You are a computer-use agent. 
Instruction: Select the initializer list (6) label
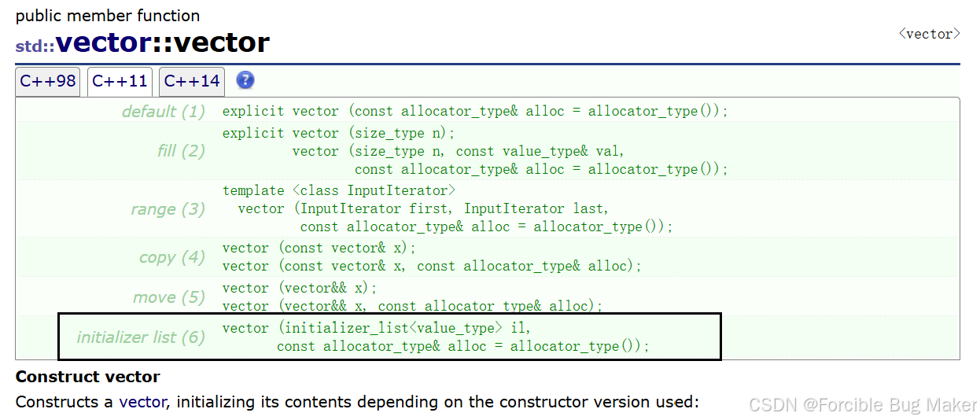pyautogui.click(x=141, y=337)
